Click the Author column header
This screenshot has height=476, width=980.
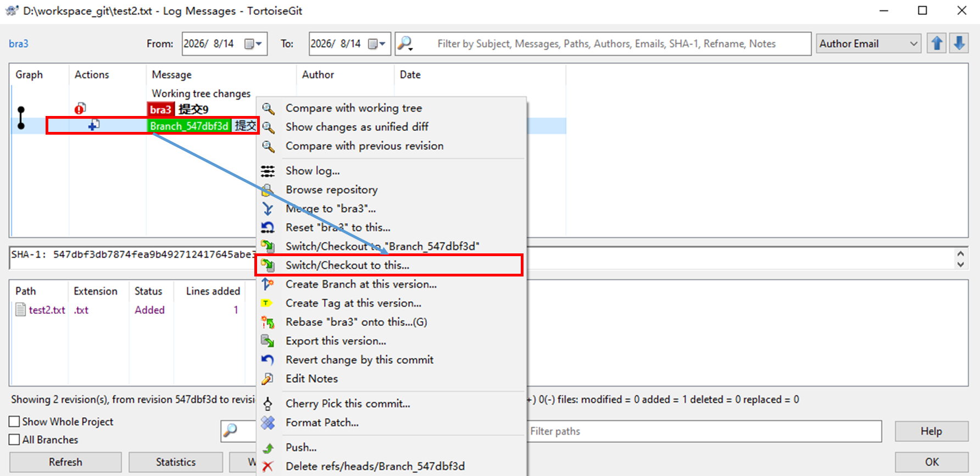[346, 75]
